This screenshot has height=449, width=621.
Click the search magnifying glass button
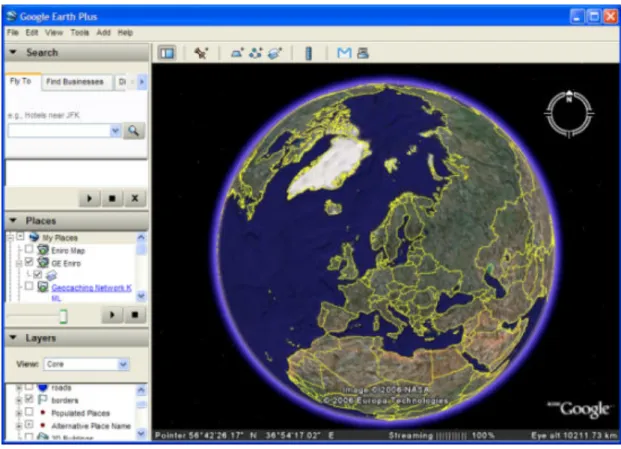pos(133,131)
